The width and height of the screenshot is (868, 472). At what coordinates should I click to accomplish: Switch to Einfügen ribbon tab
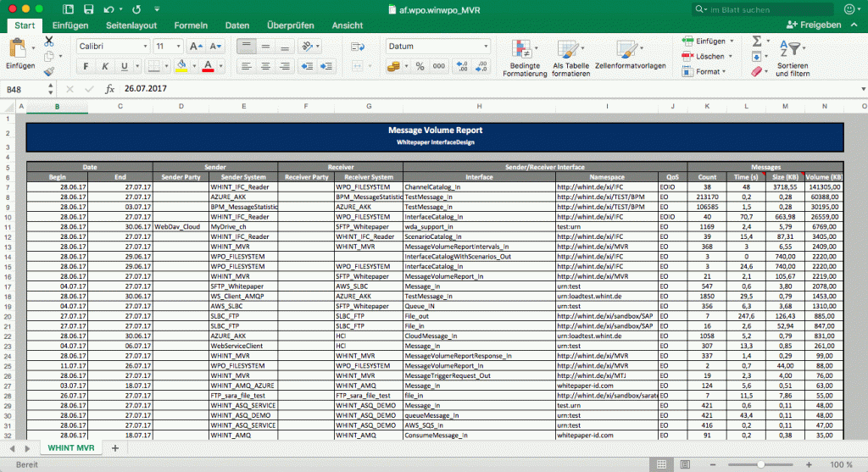tap(70, 25)
